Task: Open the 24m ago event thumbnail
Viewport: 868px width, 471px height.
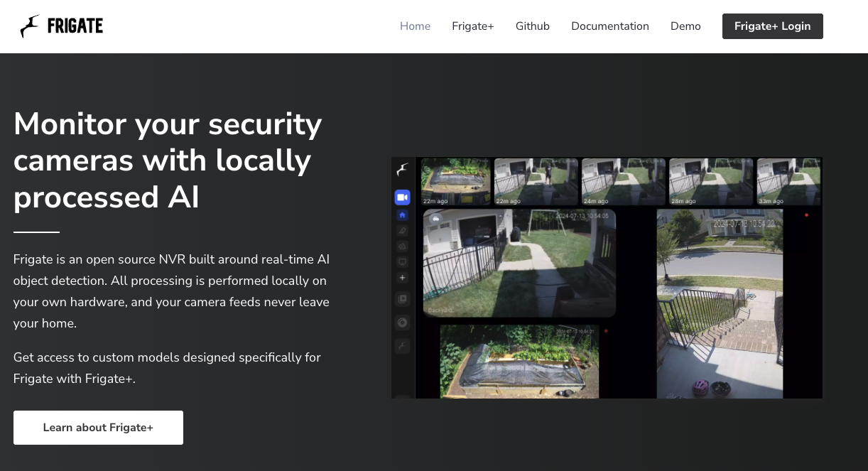Action: (624, 182)
